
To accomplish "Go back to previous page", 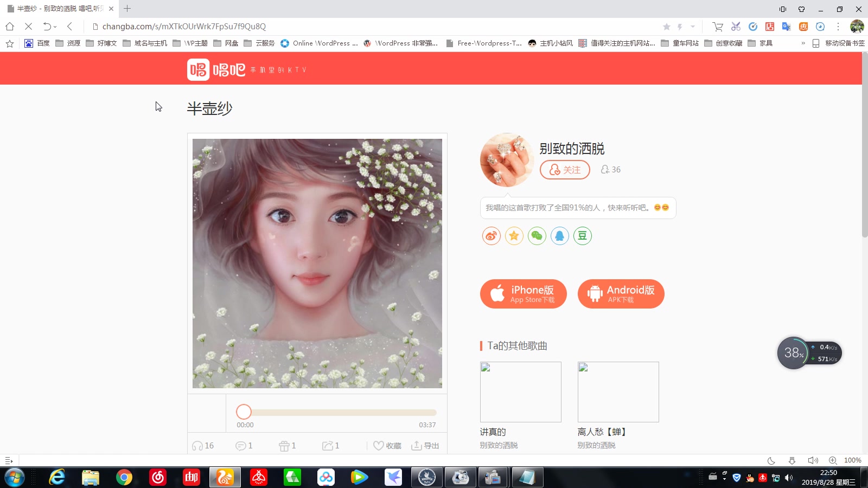I will coord(69,26).
